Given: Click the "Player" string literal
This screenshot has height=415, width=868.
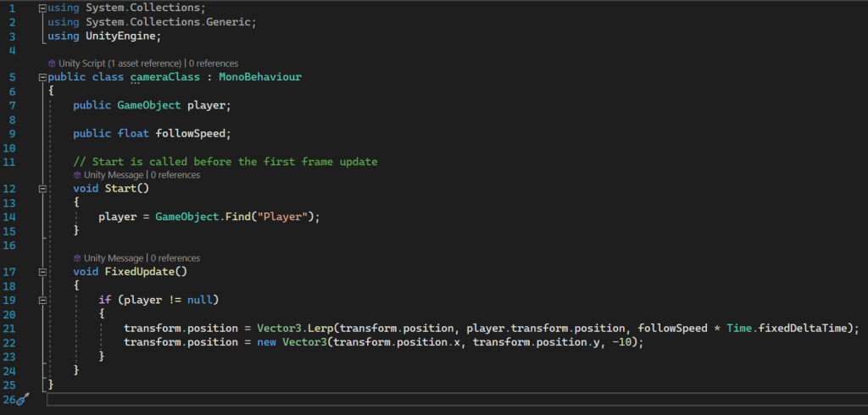Looking at the screenshot, I should (x=285, y=216).
